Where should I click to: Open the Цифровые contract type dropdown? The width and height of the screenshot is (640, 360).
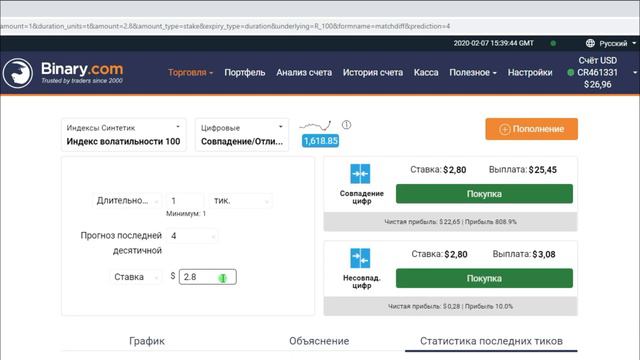242,135
